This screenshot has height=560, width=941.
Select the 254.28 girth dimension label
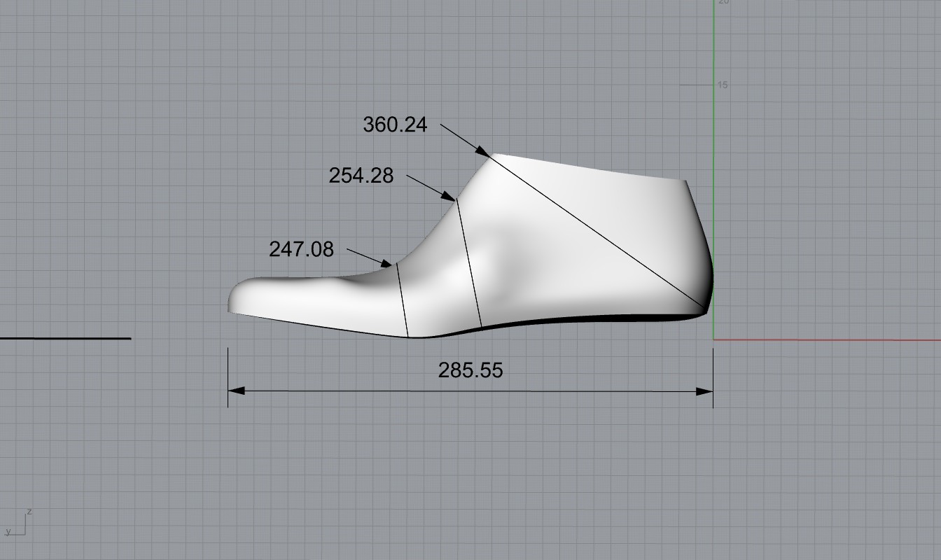[361, 176]
